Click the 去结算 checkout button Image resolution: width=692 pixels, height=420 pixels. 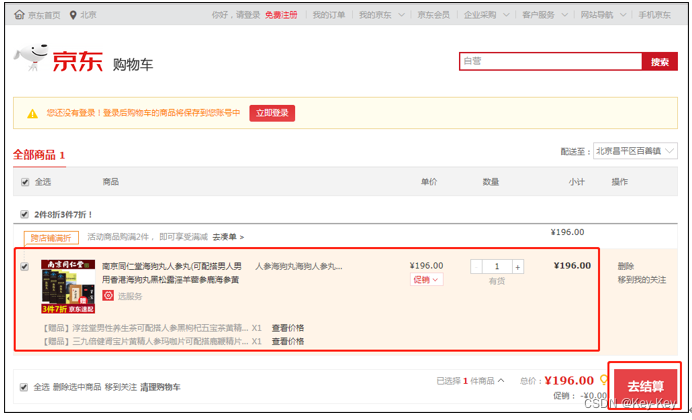[646, 386]
